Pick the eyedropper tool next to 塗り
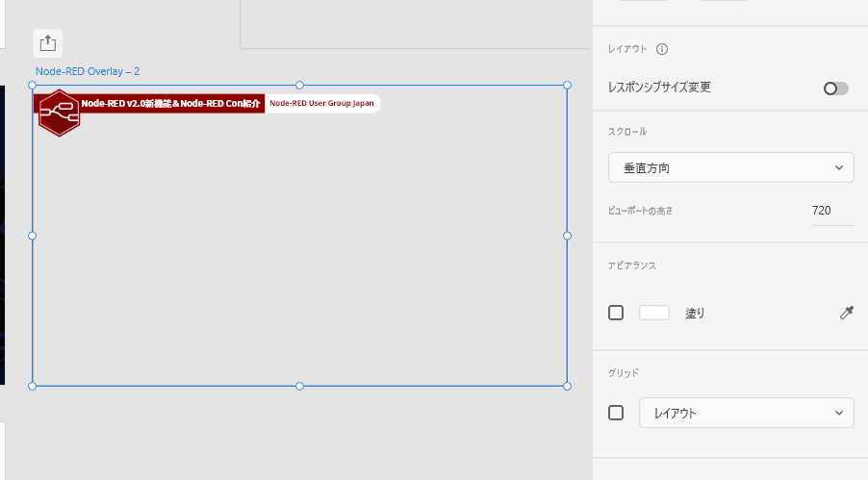 [847, 313]
